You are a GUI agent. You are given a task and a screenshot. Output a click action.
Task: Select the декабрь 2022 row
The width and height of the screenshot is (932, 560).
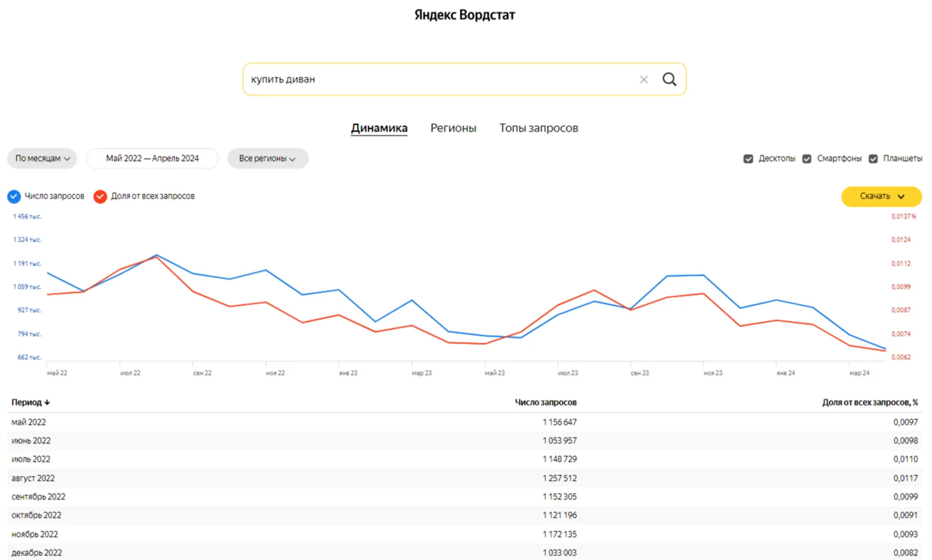(x=464, y=552)
